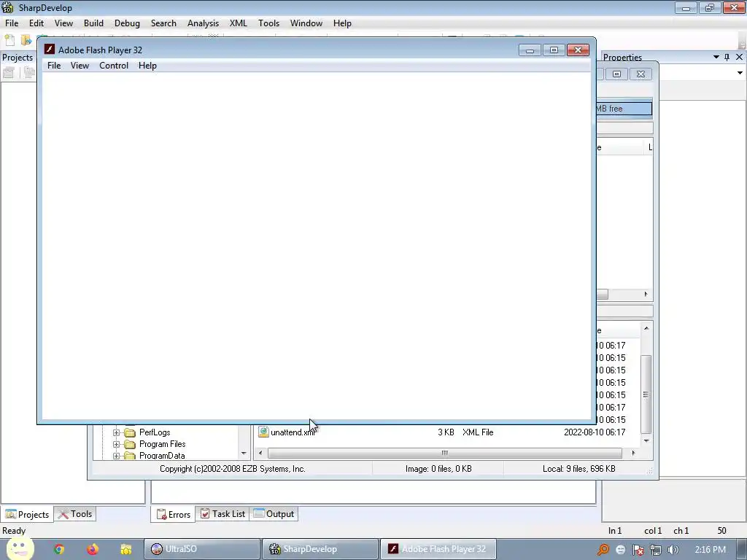
Task: Maximize the UltraISO window
Action: 617,74
